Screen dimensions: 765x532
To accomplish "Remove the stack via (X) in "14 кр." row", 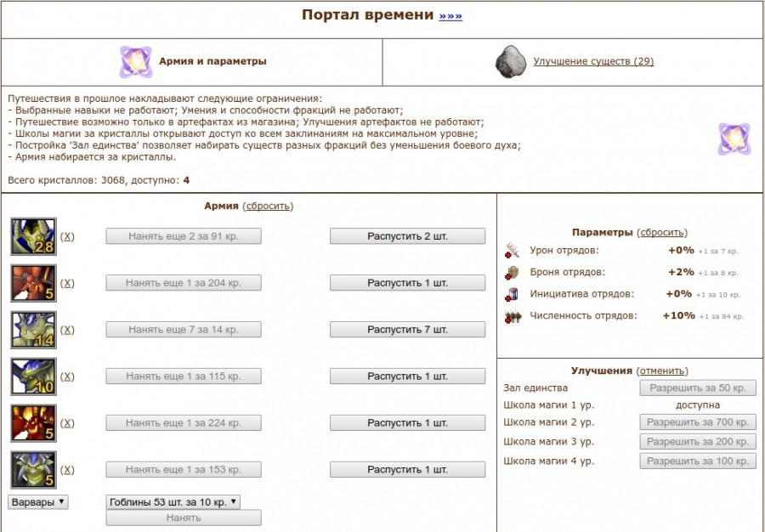I will [x=67, y=330].
